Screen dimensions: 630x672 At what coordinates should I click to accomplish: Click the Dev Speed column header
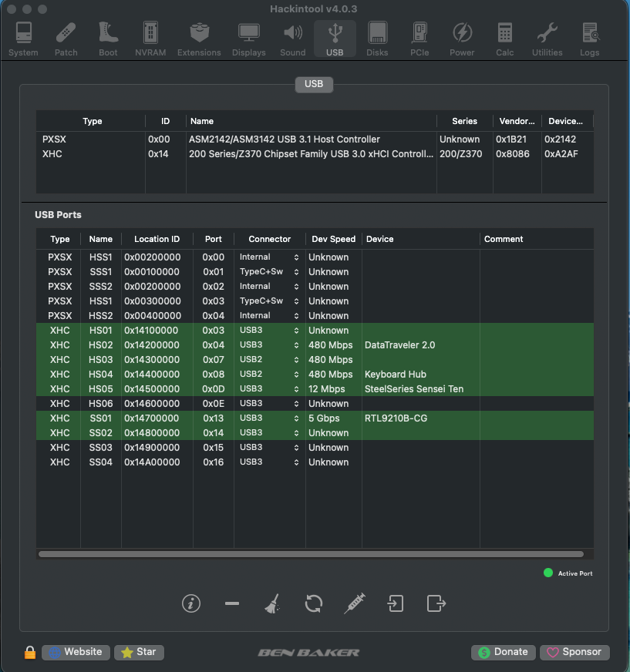click(333, 239)
